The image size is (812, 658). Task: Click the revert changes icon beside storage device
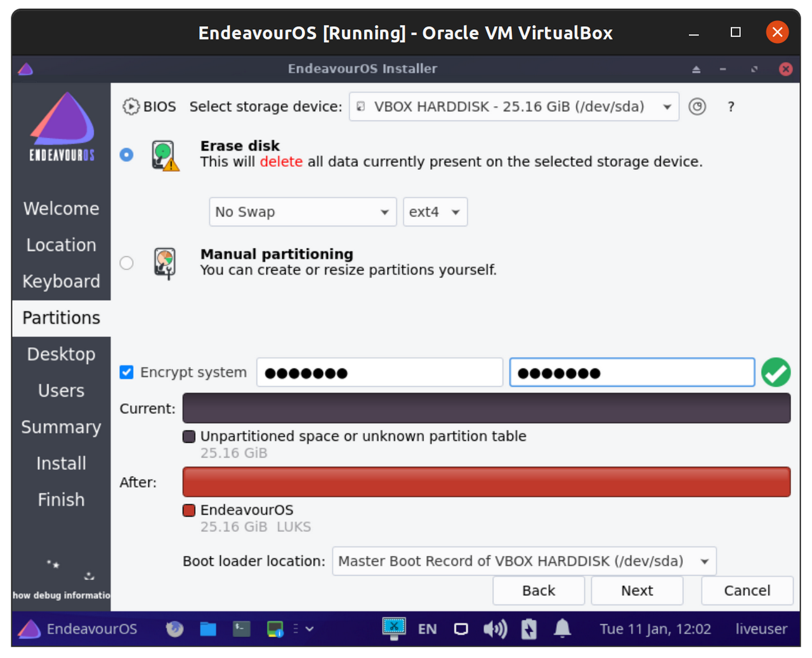tap(697, 107)
